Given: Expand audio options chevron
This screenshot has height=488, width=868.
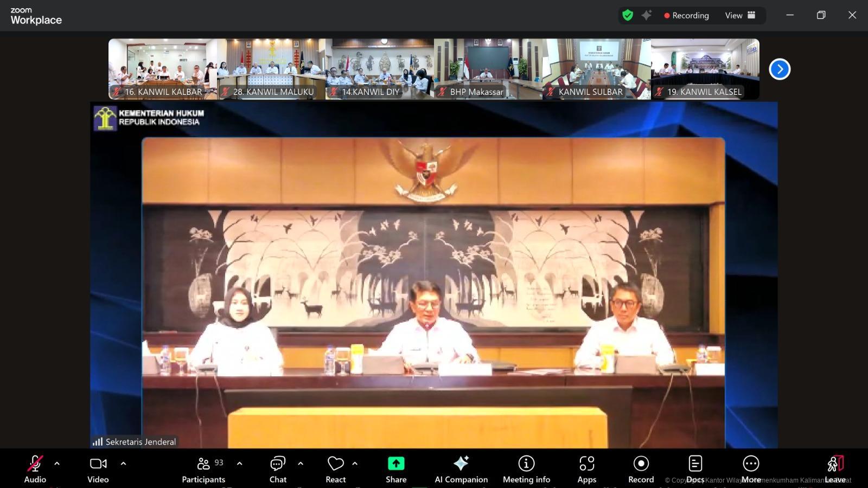Looking at the screenshot, I should 56,464.
